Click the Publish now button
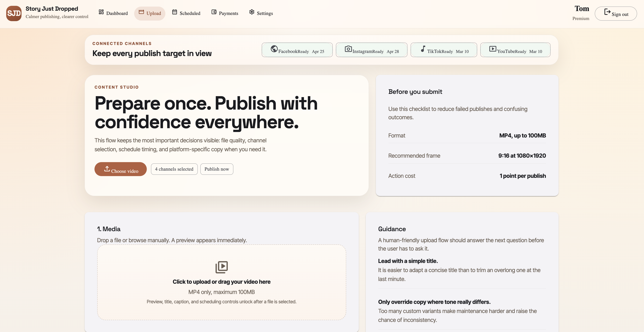Viewport: 644px width, 332px height. pos(216,169)
